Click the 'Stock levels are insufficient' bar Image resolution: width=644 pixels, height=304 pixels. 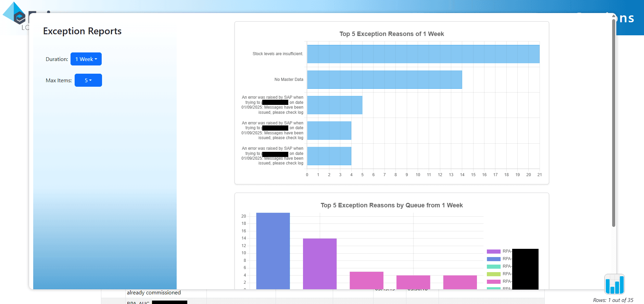click(423, 54)
